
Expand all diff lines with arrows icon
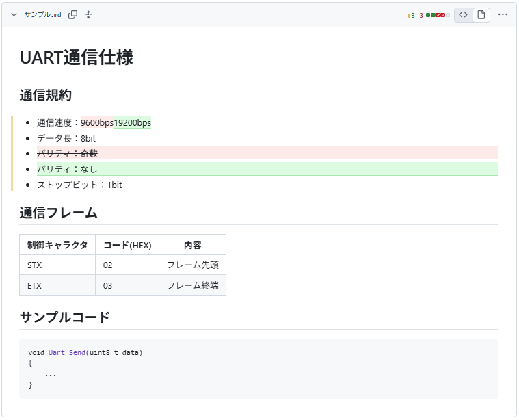pos(88,14)
